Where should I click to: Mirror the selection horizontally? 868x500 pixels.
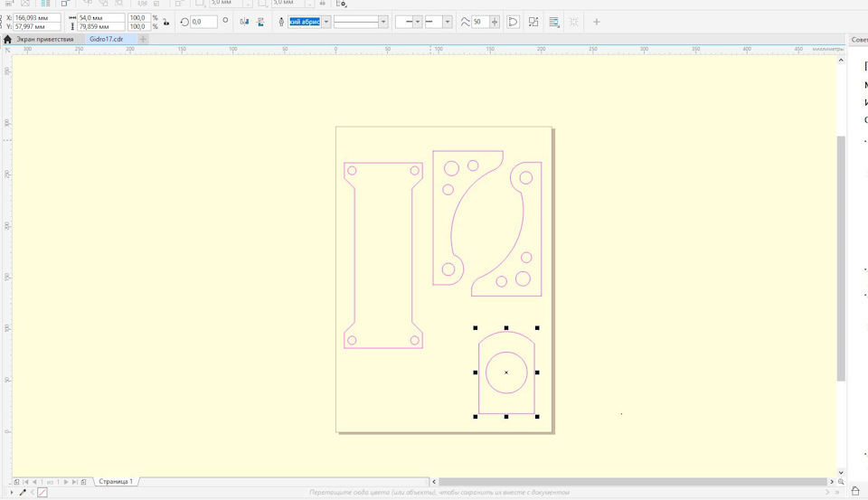[244, 22]
